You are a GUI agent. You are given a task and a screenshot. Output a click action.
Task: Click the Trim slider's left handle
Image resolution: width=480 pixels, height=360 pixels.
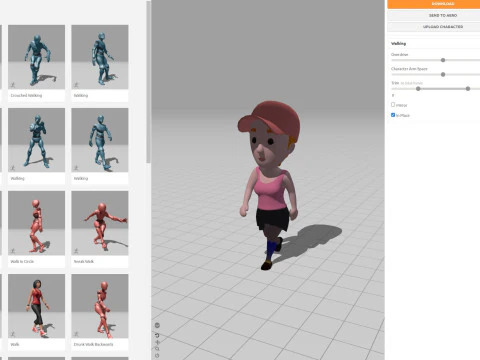point(418,89)
